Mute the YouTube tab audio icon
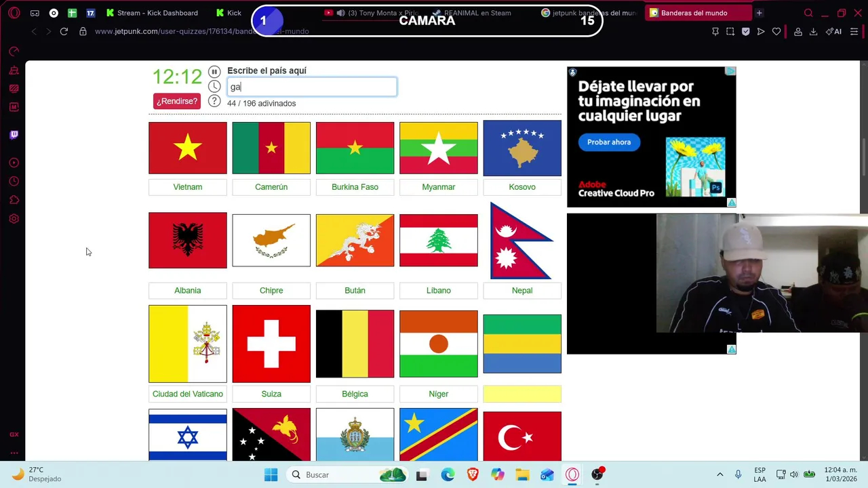The width and height of the screenshot is (868, 488). [x=340, y=13]
